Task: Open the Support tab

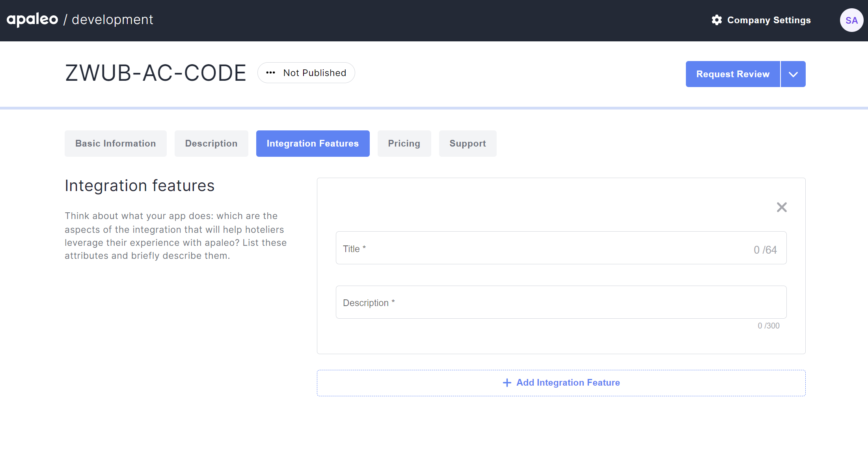Action: 468,143
